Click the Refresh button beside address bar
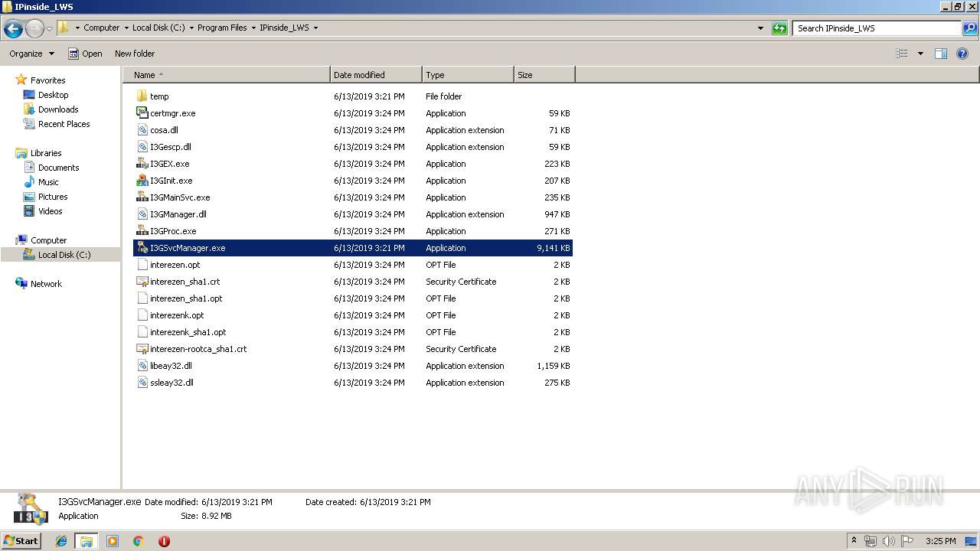Image resolution: width=980 pixels, height=551 pixels. pos(779,28)
